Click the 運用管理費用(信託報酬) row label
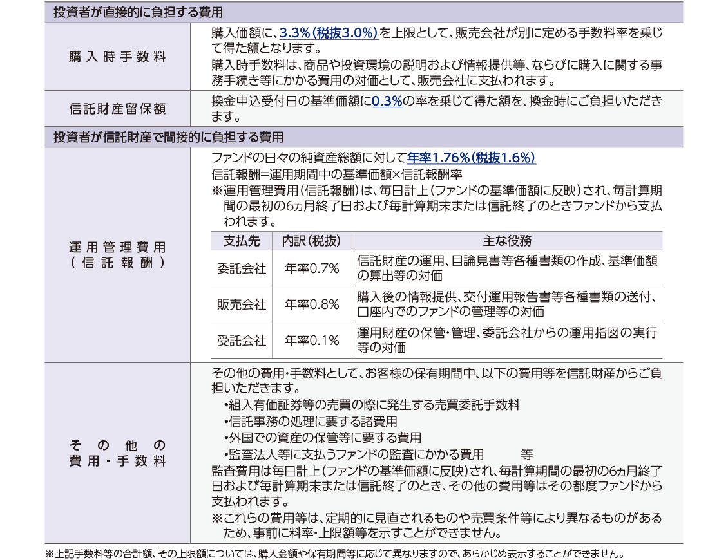728x560 pixels. [117, 255]
